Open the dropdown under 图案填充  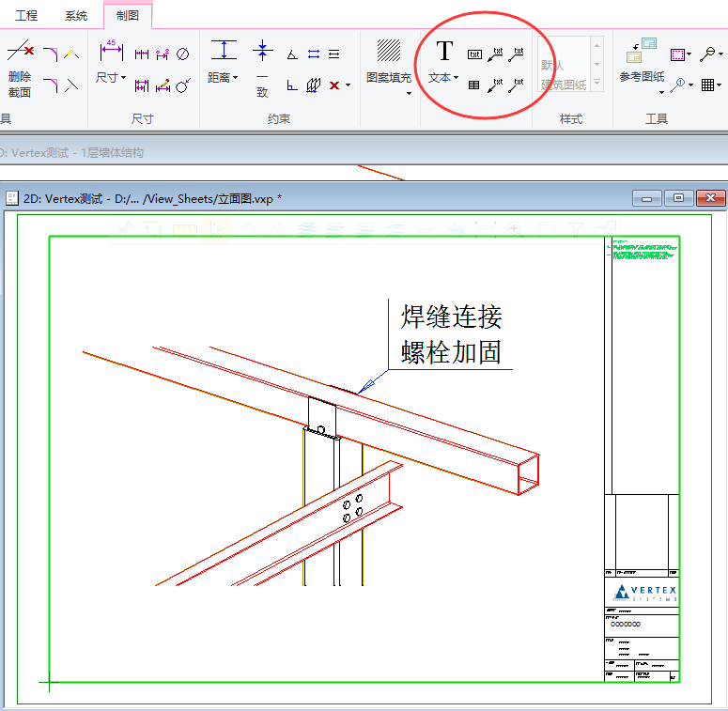[409, 93]
